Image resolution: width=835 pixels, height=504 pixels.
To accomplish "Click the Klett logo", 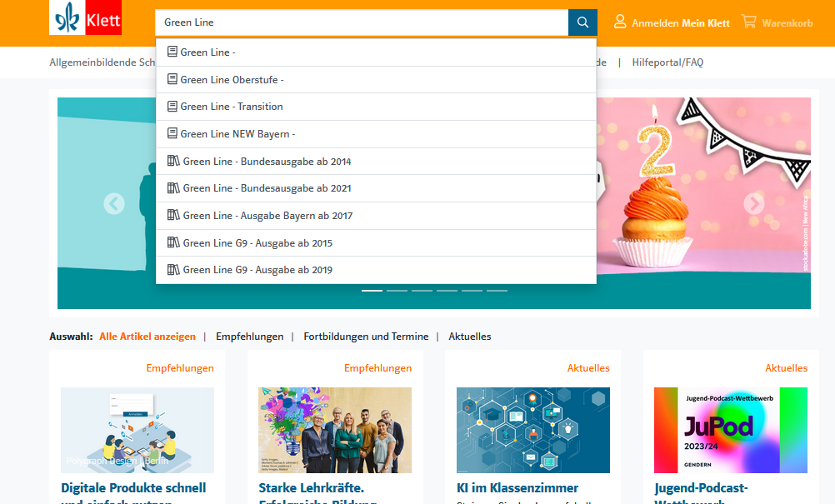I will tap(86, 18).
